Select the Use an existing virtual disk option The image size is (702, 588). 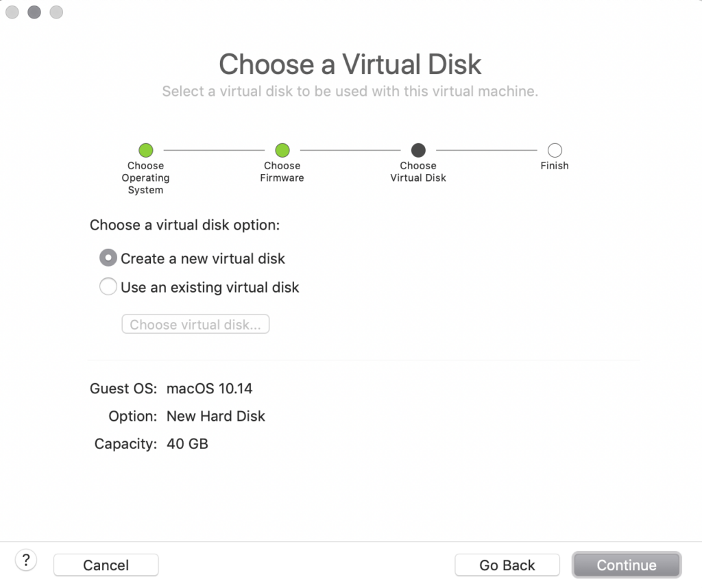click(108, 286)
